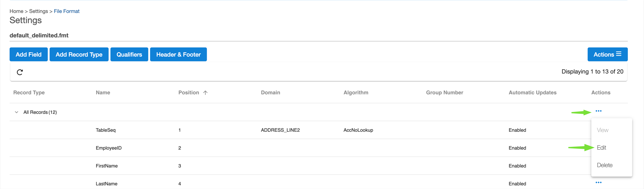Open the LastName row three-dot menu
Viewport: 644px width, 189px height.
tap(598, 182)
